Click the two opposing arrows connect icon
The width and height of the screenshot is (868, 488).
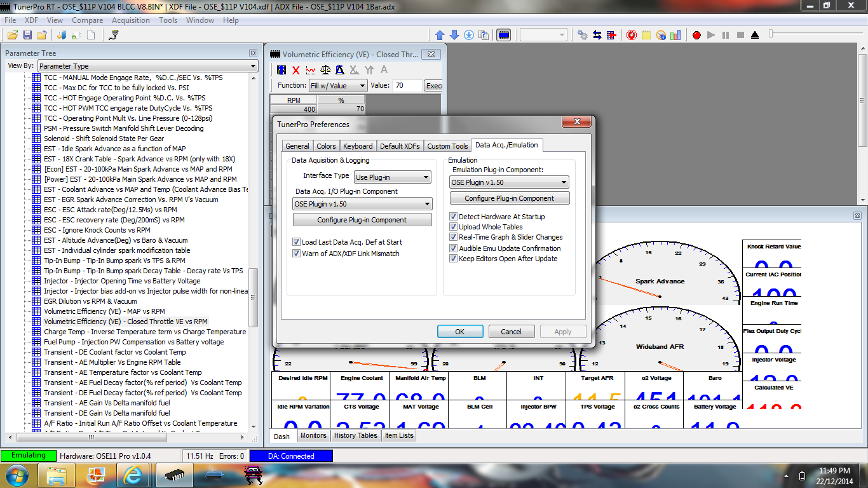(x=597, y=35)
